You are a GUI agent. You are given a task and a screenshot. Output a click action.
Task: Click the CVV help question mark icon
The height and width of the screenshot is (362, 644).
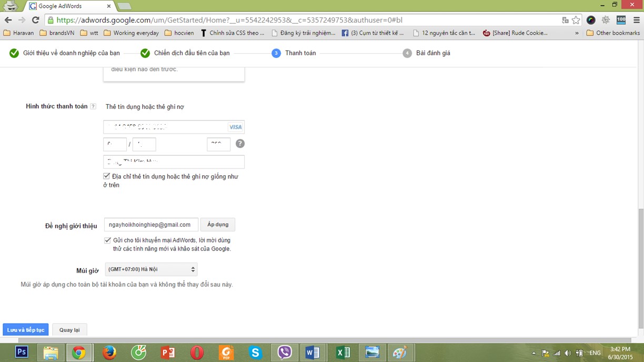point(240,144)
